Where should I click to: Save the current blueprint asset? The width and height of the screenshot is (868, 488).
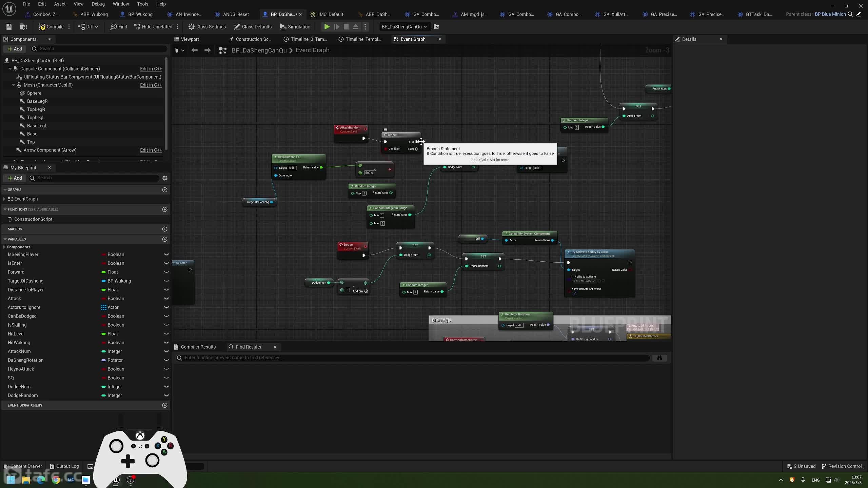(9, 27)
